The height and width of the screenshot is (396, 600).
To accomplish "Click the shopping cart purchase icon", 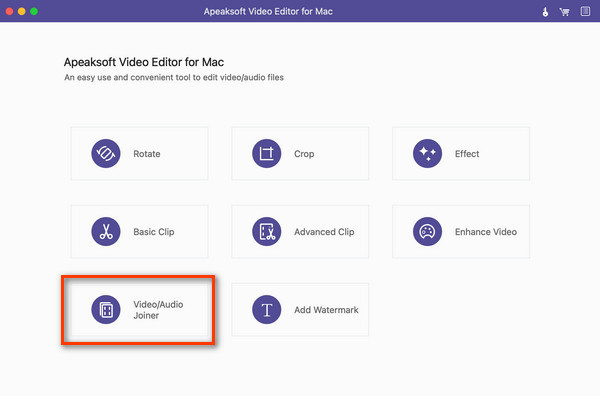I will [564, 12].
